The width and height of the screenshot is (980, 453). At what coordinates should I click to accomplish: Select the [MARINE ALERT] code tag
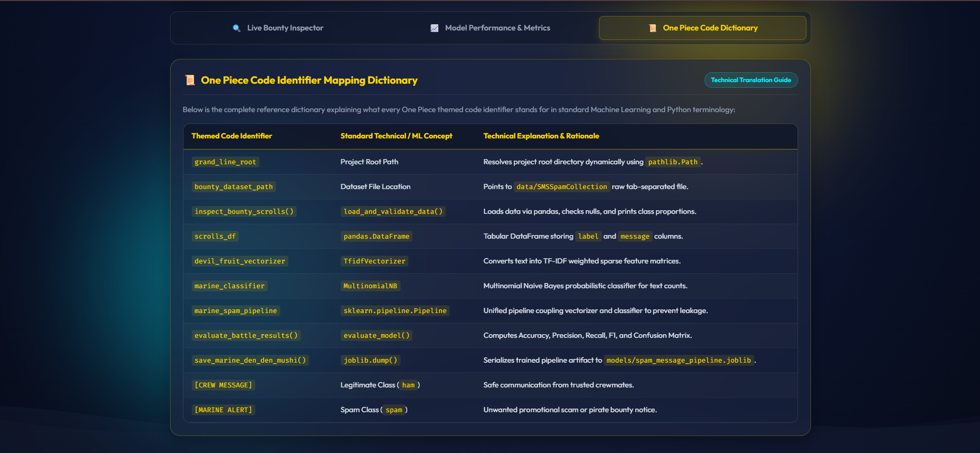223,410
